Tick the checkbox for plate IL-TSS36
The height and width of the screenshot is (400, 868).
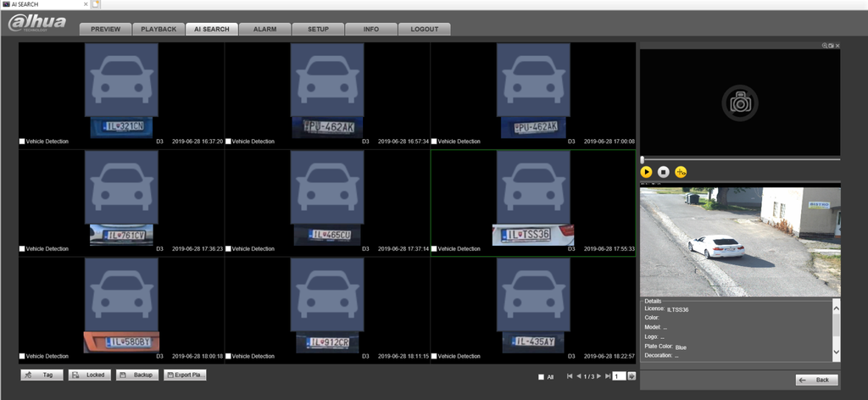(434, 249)
